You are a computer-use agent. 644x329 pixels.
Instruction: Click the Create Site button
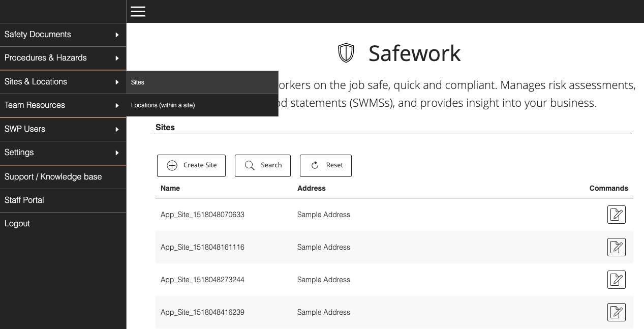(191, 166)
